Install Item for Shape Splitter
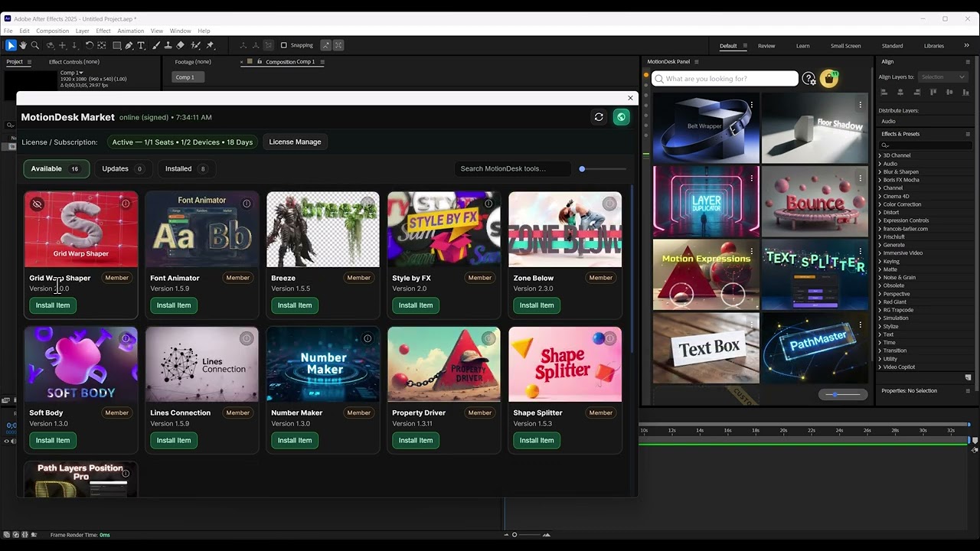Viewport: 980px width, 551px height. [537, 440]
